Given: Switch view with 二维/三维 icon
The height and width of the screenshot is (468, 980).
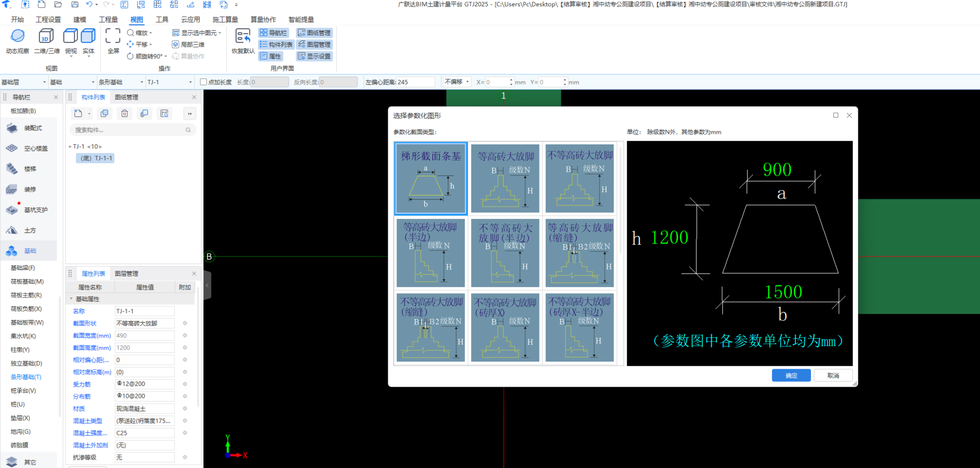Looking at the screenshot, I should click(x=46, y=36).
